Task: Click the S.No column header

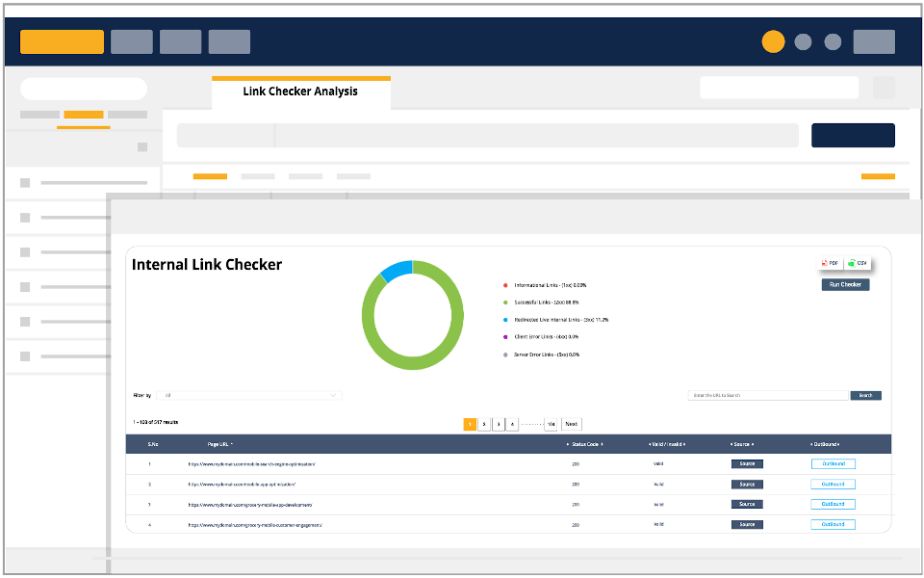Action: pos(153,444)
